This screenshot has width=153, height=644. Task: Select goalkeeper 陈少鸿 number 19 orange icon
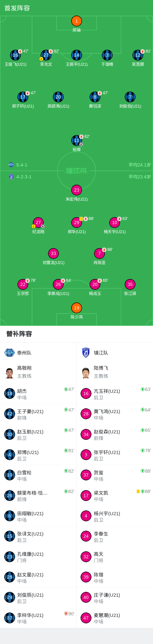tap(77, 308)
